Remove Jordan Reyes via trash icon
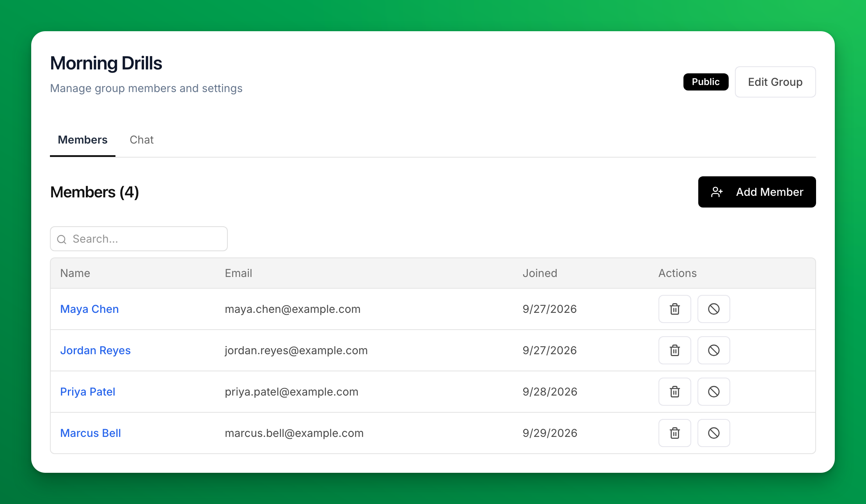This screenshot has height=504, width=866. (x=674, y=350)
